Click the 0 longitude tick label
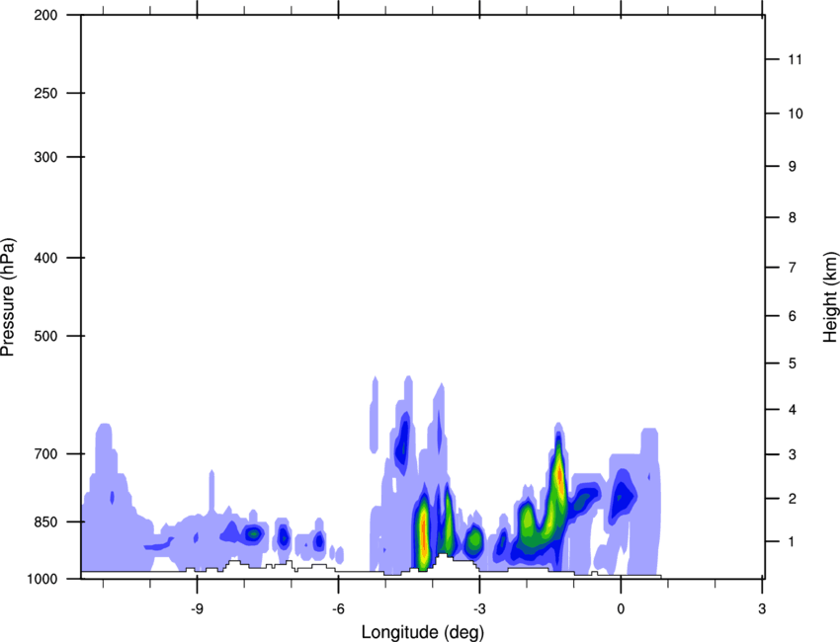This screenshot has width=840, height=642. click(621, 608)
